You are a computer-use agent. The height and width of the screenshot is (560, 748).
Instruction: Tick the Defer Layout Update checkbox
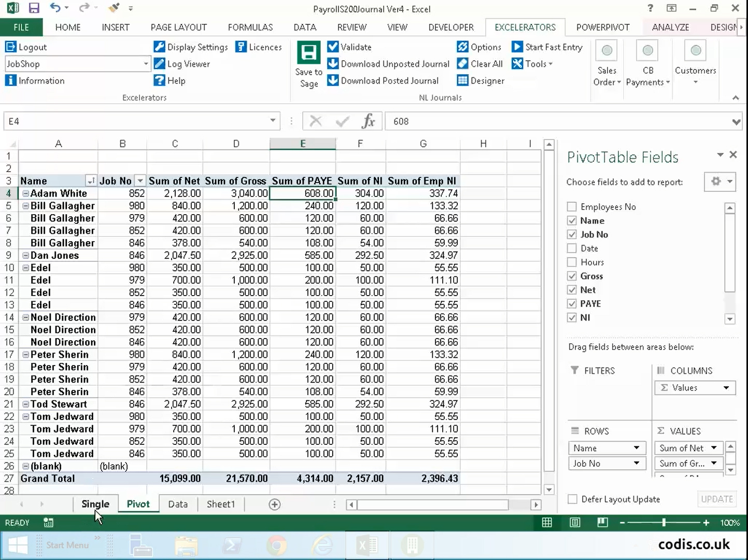pyautogui.click(x=572, y=499)
